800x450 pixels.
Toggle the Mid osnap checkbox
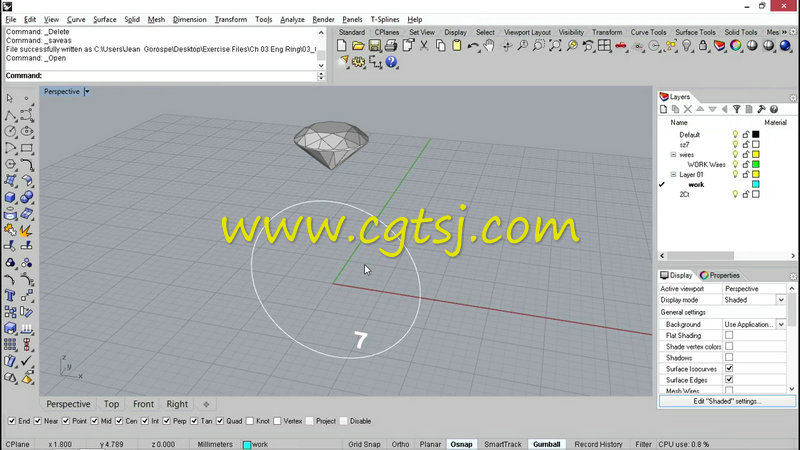[94, 421]
